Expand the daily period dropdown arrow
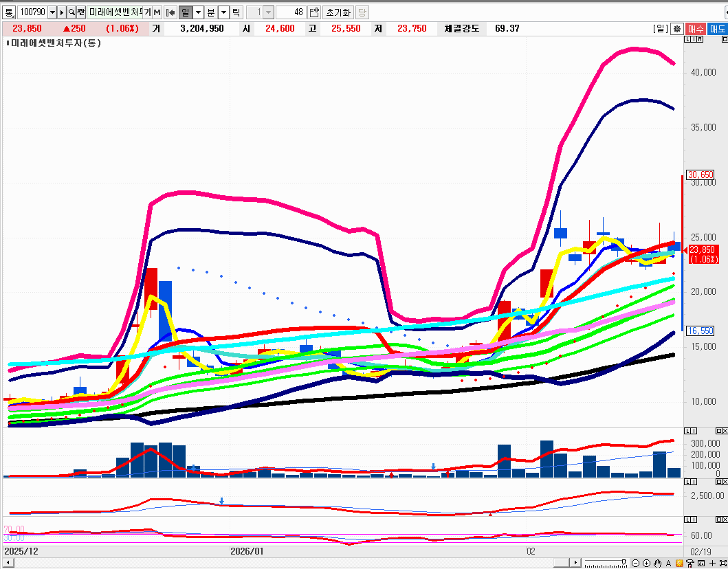 [x=198, y=12]
